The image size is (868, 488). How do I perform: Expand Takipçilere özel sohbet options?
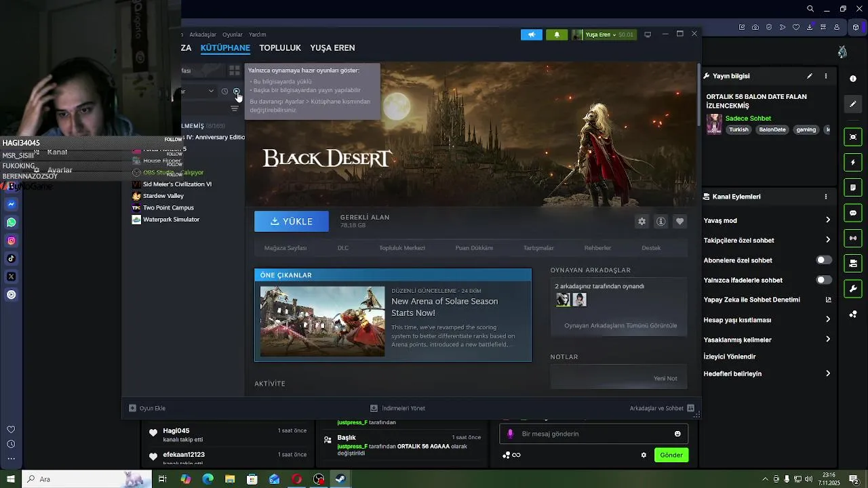pyautogui.click(x=828, y=240)
